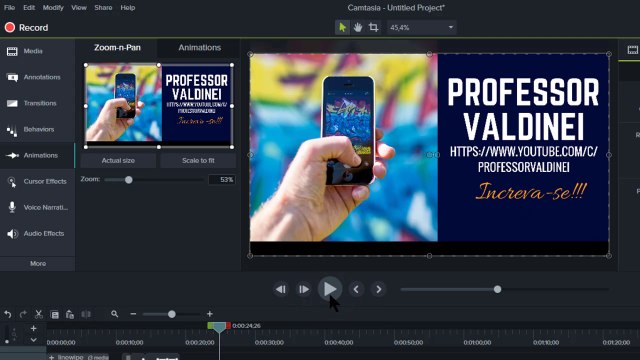Open the Audio Effects panel
Image resolution: width=640 pixels, height=360 pixels.
click(38, 233)
